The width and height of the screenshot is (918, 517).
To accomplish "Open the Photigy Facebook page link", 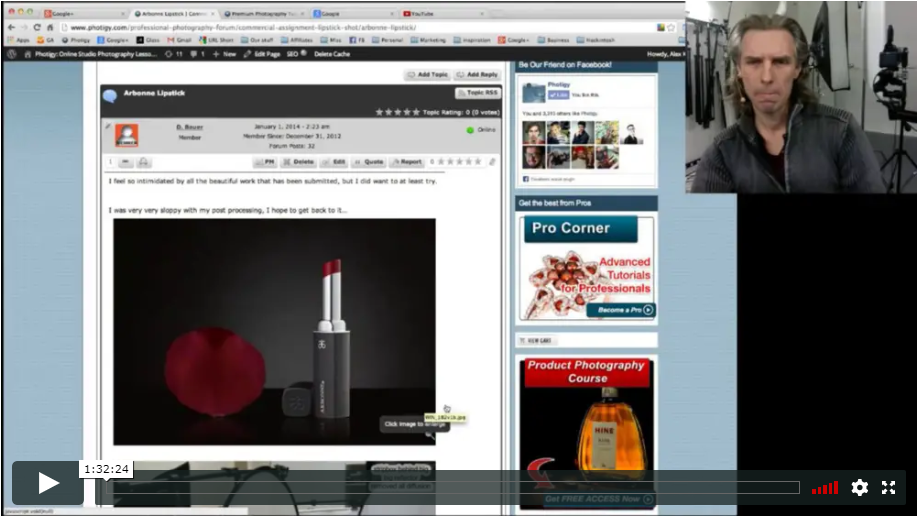I will coord(559,84).
